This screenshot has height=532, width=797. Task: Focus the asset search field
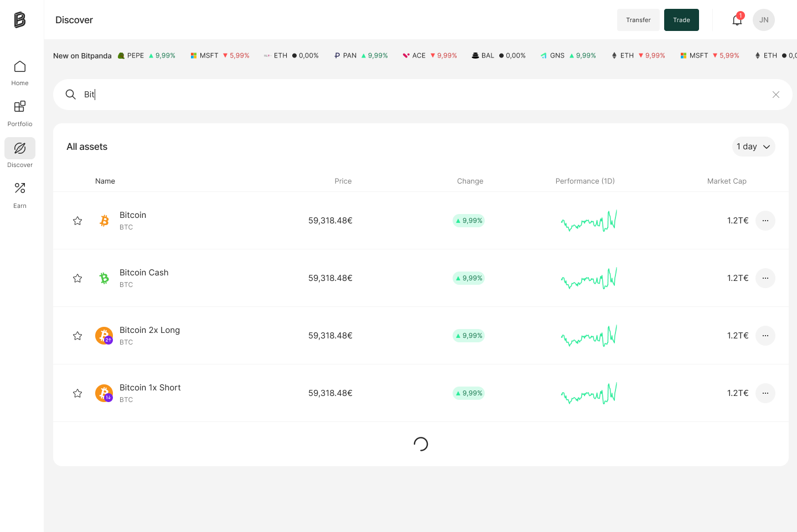[423, 95]
